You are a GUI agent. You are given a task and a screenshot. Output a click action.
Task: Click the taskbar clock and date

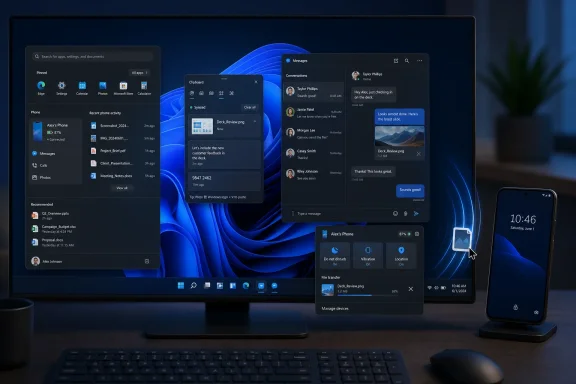[459, 288]
